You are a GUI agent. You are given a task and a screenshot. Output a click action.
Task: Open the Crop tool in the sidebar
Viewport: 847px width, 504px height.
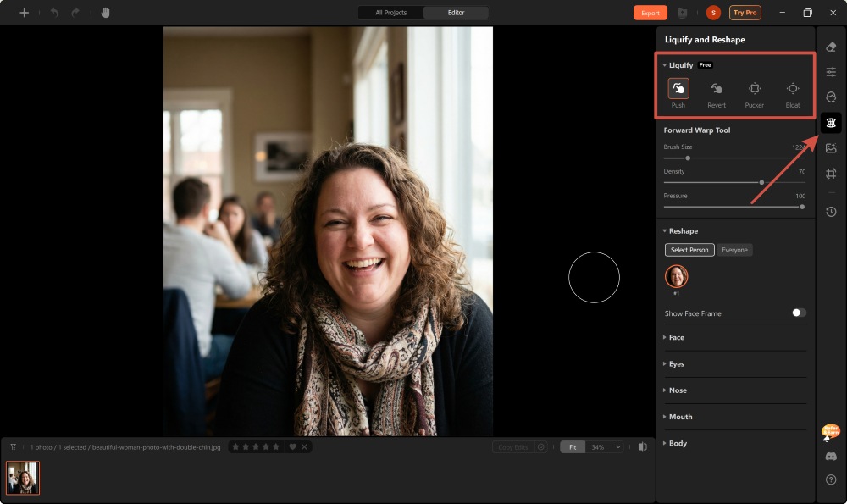tap(831, 173)
